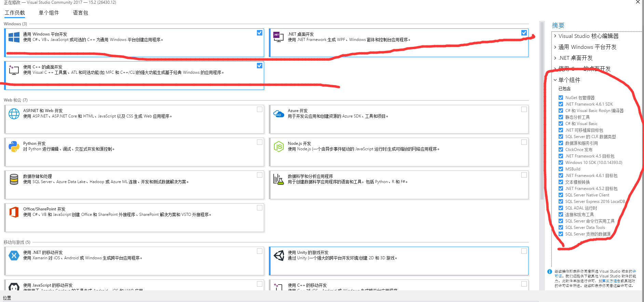Uncheck 文本模板转换 component
This screenshot has width=644, height=302.
[561, 182]
